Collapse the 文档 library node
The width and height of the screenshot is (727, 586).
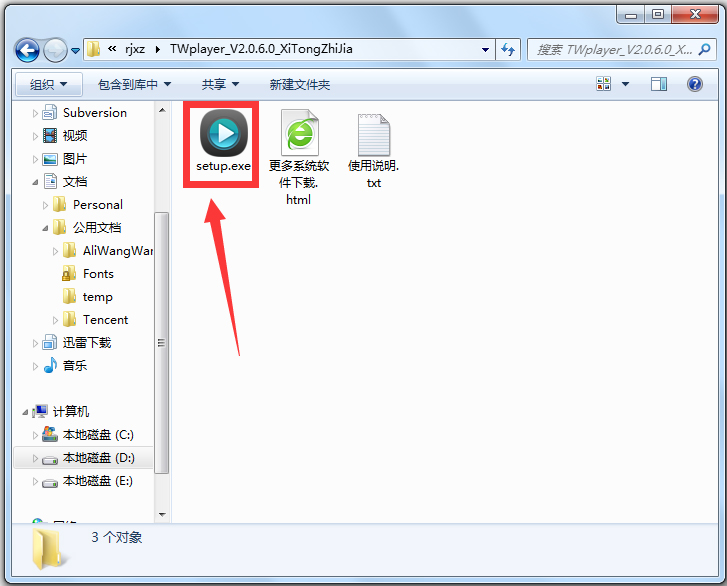click(x=35, y=182)
